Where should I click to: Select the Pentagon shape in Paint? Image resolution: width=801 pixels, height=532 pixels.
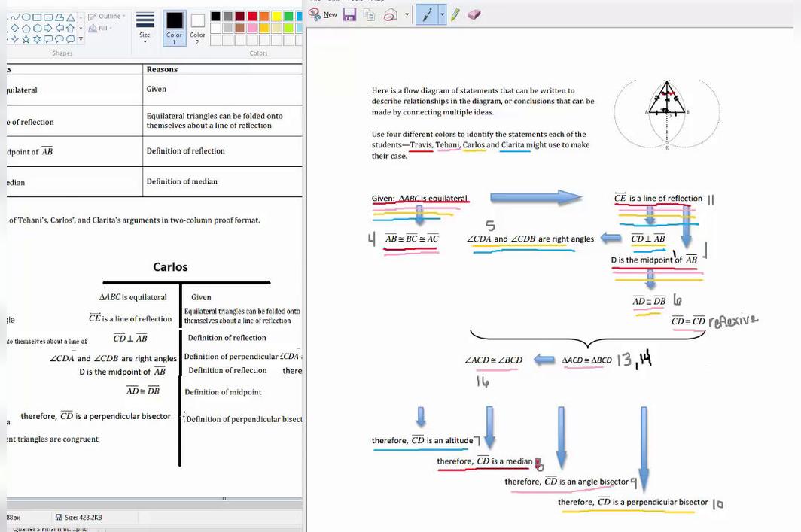(x=26, y=28)
